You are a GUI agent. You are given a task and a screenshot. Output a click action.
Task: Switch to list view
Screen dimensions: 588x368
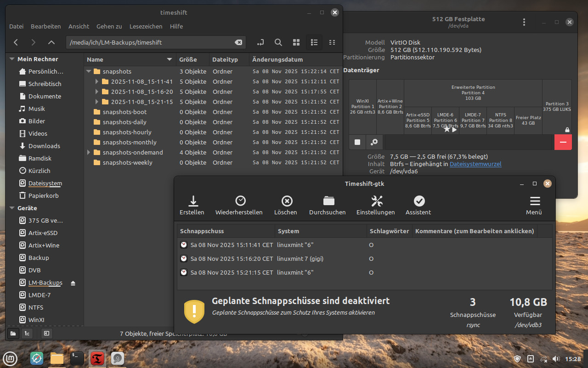[x=314, y=42]
